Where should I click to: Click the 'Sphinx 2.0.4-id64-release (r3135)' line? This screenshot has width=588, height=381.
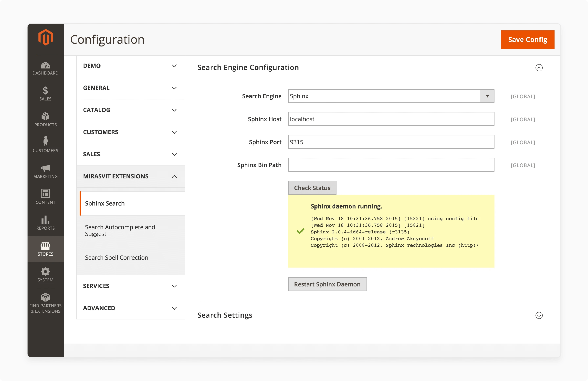pos(360,232)
